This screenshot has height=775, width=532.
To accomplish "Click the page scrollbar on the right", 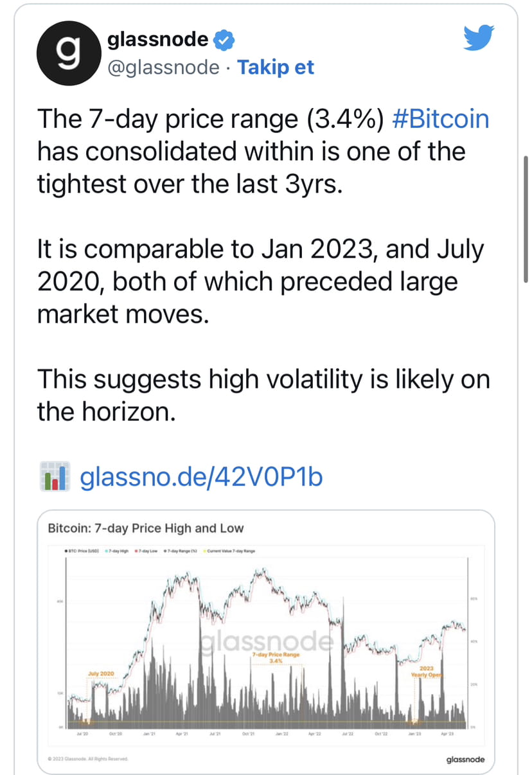I will click(x=526, y=218).
